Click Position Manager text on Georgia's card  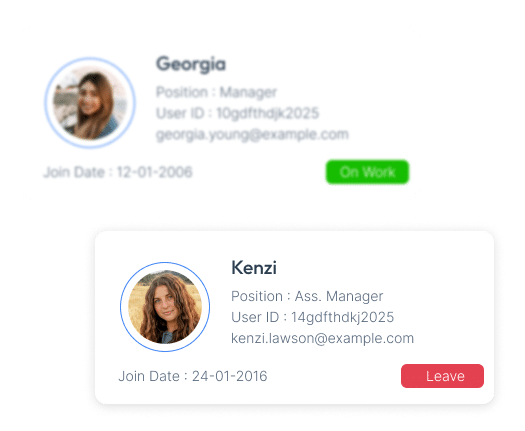[216, 92]
